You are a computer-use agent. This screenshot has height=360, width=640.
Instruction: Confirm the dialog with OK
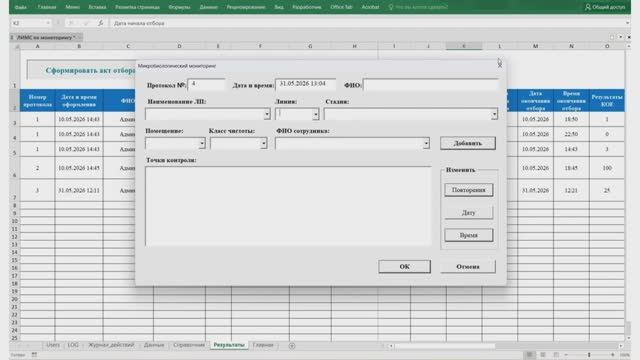point(404,267)
